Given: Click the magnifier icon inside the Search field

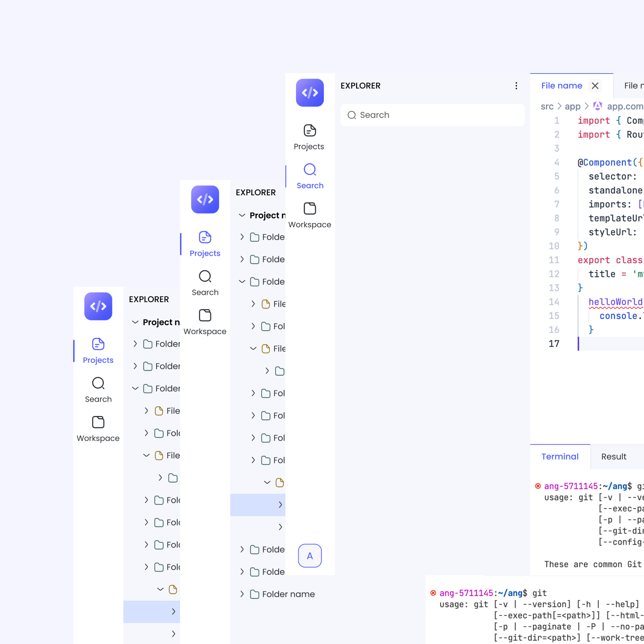Looking at the screenshot, I should [x=352, y=115].
